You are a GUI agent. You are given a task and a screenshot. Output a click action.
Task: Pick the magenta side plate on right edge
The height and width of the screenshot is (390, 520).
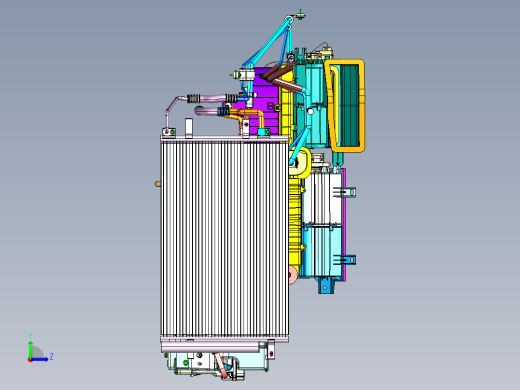click(x=344, y=225)
